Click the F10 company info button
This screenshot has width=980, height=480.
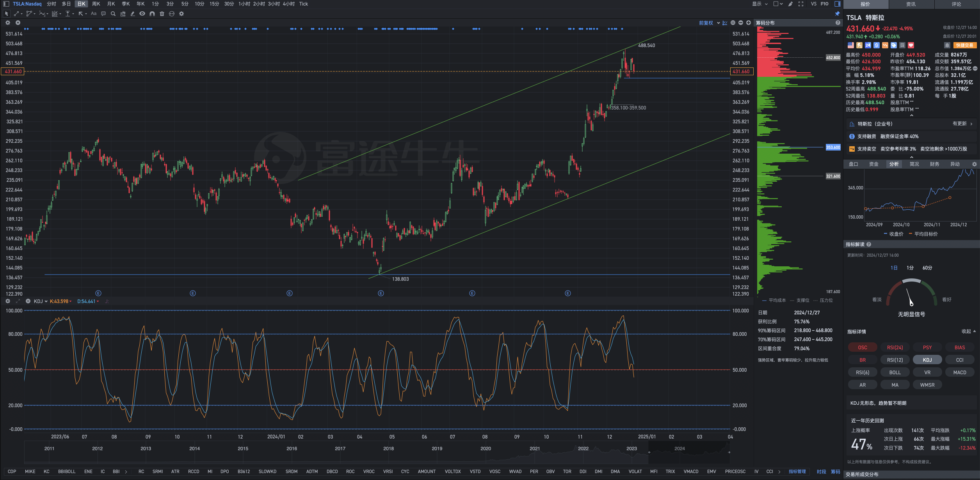point(825,4)
